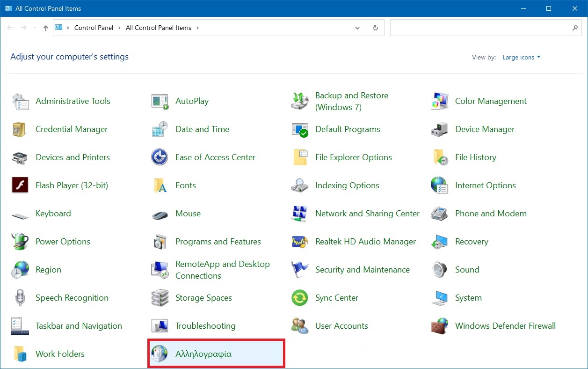
Task: Open the File Explorer Options icon
Action: click(300, 157)
